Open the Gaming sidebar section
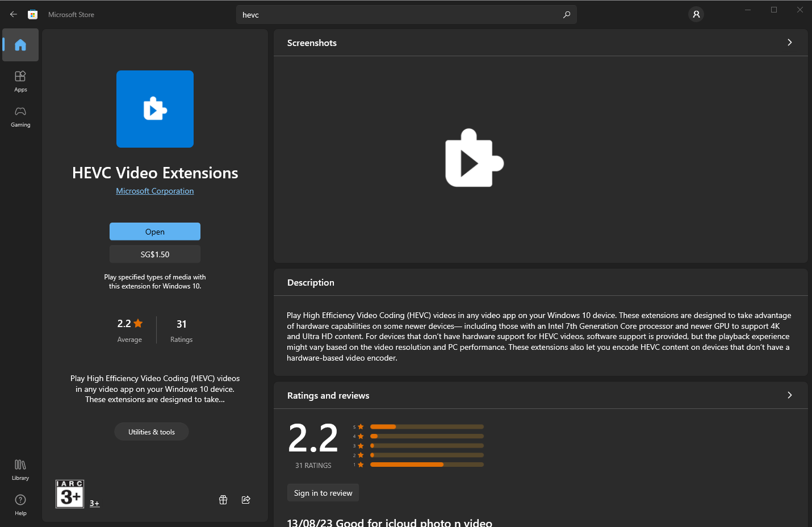The height and width of the screenshot is (527, 812). [x=20, y=117]
